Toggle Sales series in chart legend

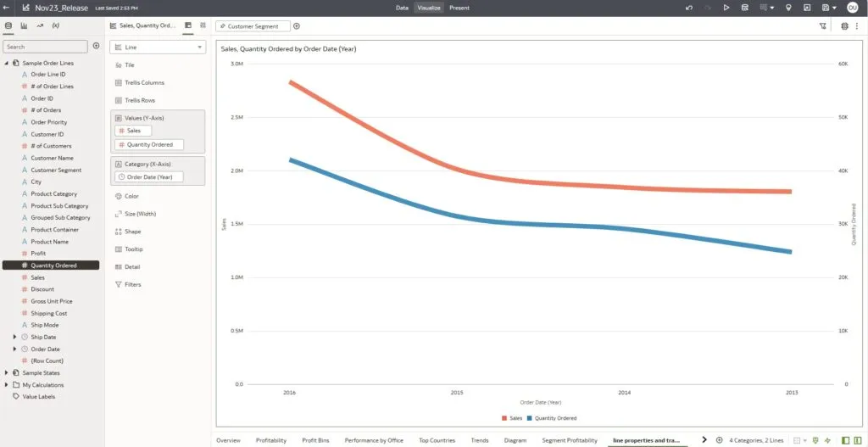tap(511, 418)
